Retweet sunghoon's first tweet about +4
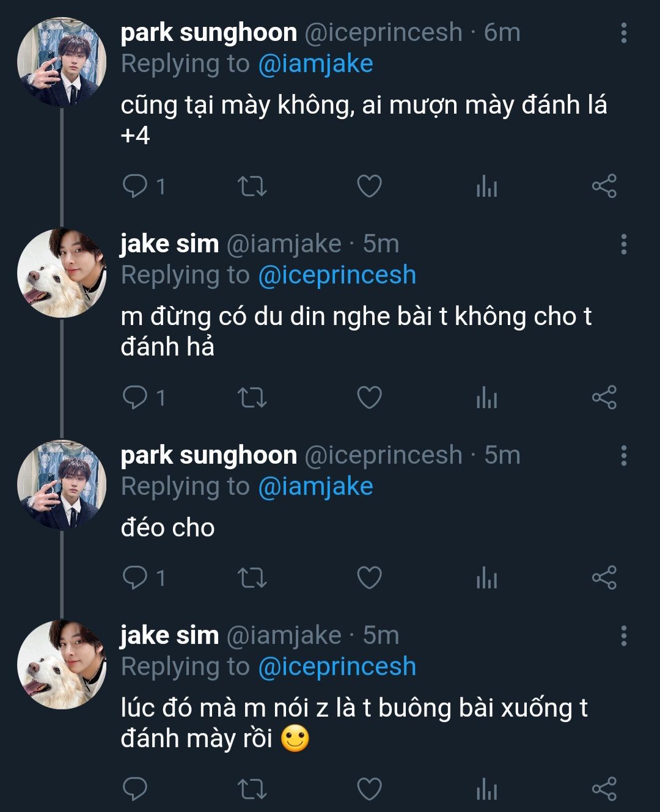This screenshot has width=660, height=812. pyautogui.click(x=252, y=186)
